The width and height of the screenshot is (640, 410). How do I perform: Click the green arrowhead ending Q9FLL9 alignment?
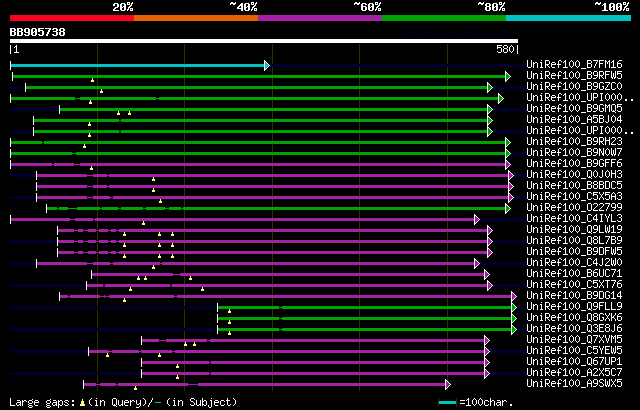(x=514, y=308)
